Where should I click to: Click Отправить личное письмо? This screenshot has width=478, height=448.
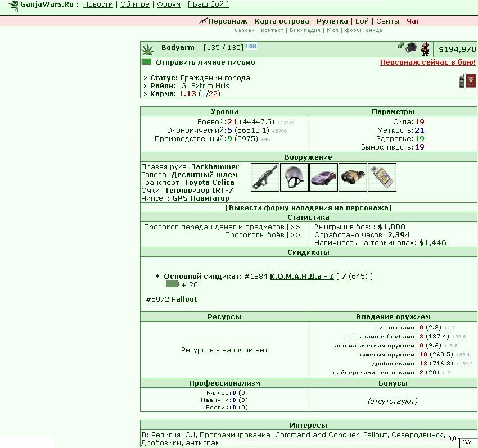[205, 62]
